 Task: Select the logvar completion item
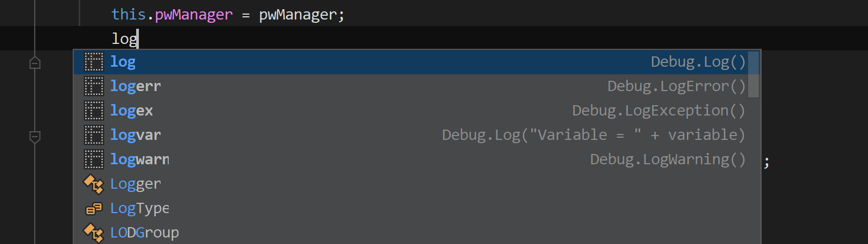click(x=416, y=135)
